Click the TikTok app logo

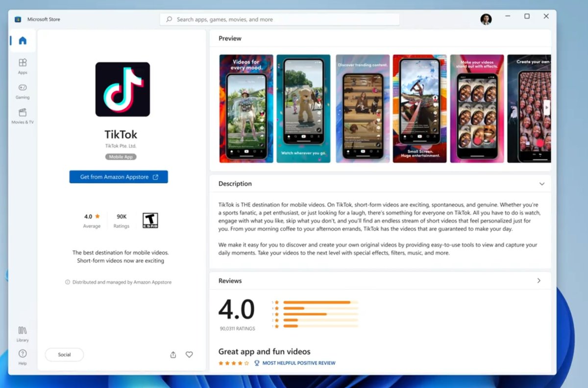point(122,89)
